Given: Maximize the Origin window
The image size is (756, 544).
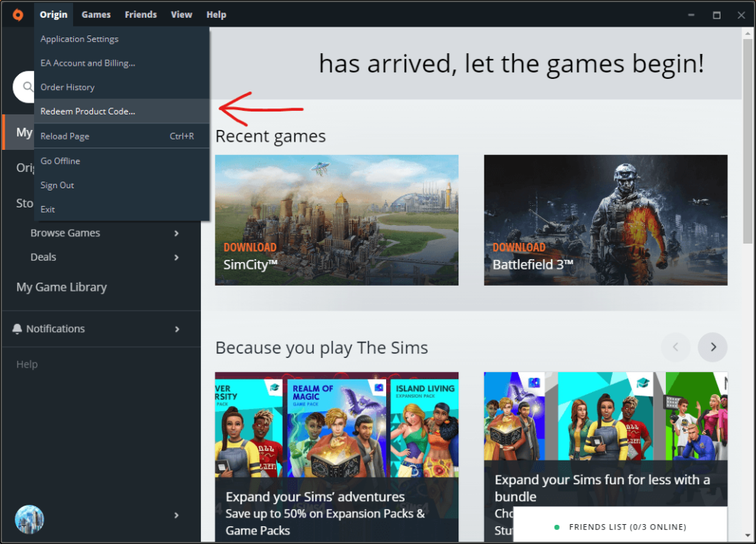Looking at the screenshot, I should click(716, 15).
